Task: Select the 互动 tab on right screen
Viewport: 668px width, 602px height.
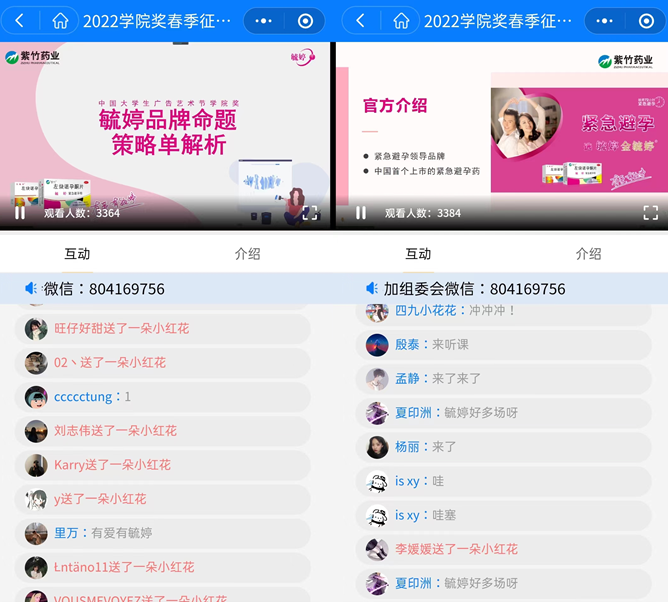Action: click(418, 254)
